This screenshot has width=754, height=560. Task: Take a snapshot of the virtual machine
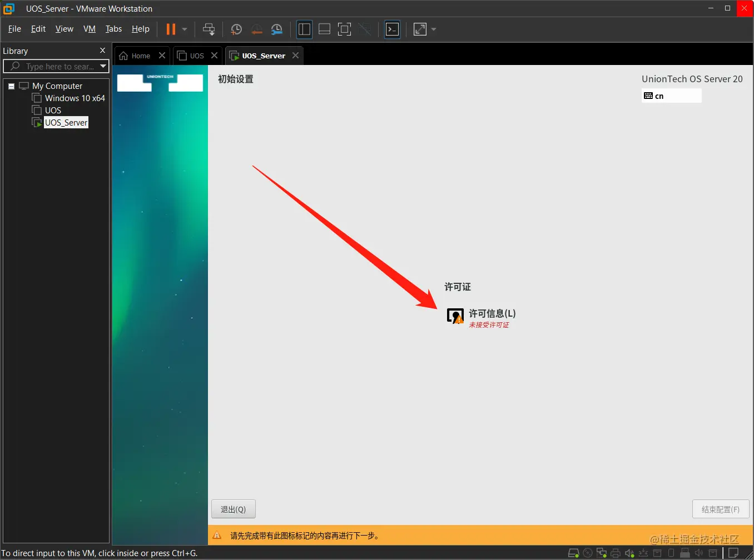(x=236, y=29)
